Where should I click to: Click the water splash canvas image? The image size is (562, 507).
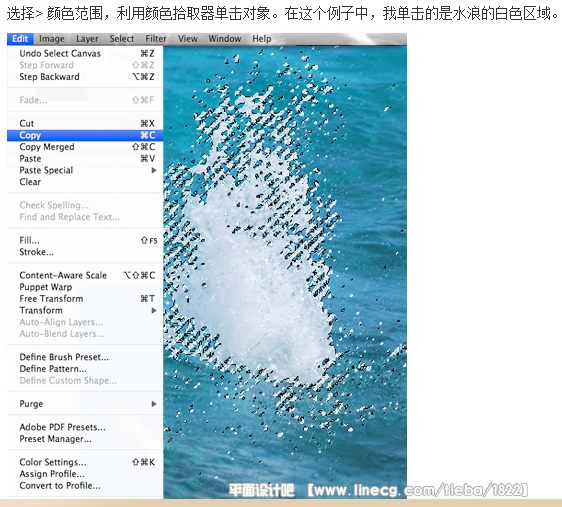pyautogui.click(x=285, y=272)
